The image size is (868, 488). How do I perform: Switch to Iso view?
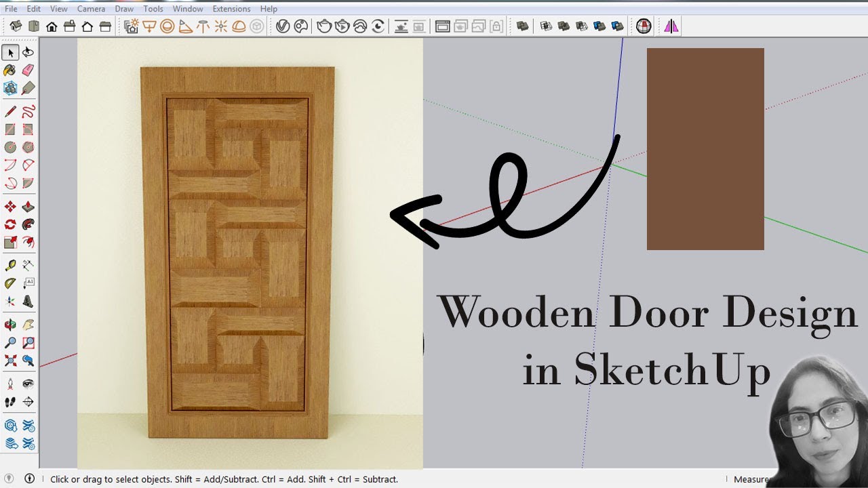tap(16, 26)
